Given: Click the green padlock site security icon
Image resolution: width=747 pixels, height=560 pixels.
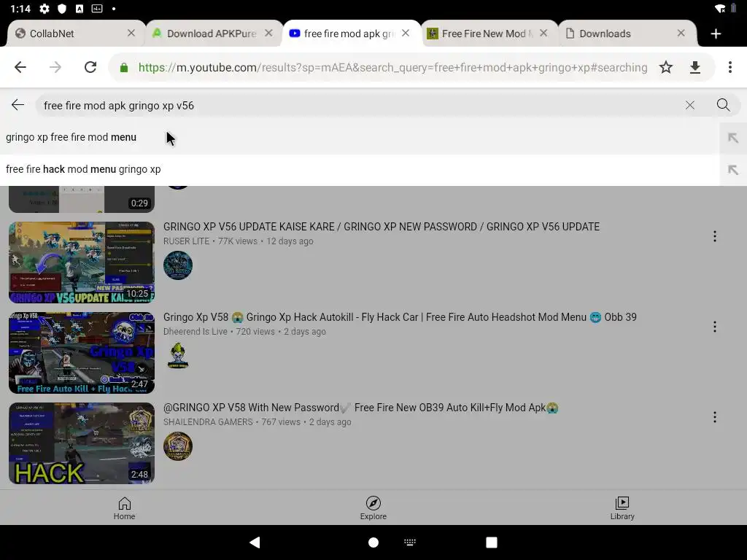Looking at the screenshot, I should (x=124, y=68).
